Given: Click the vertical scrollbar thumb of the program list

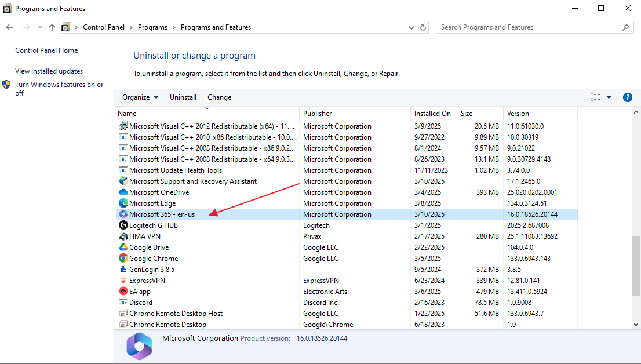Looking at the screenshot, I should click(636, 266).
